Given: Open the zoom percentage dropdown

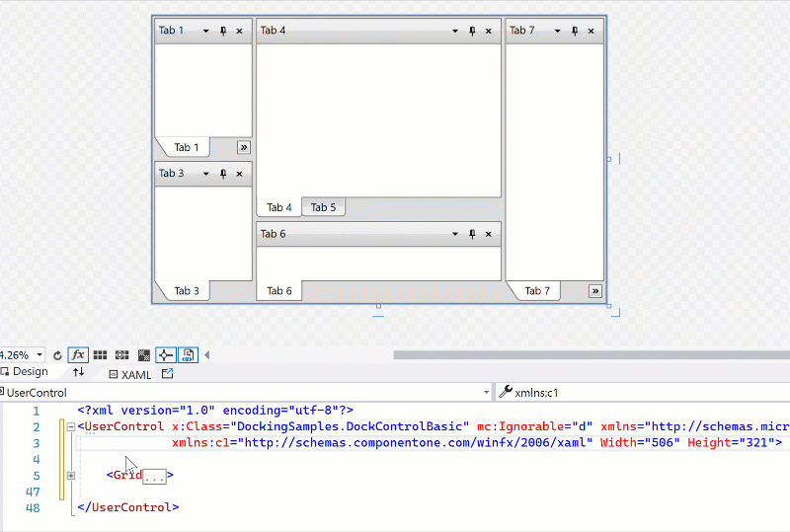Looking at the screenshot, I should [39, 354].
